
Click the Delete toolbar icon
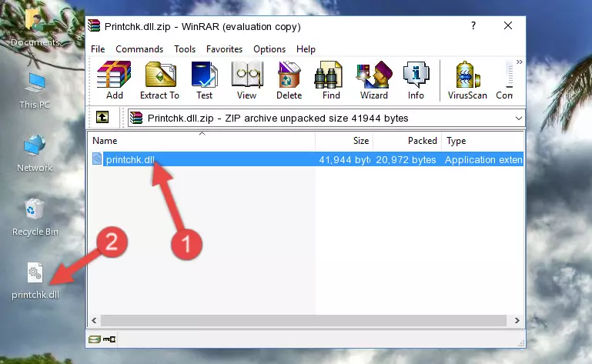pyautogui.click(x=289, y=80)
